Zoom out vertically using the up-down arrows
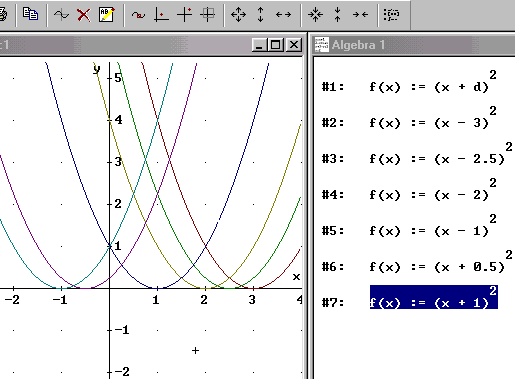Image resolution: width=515 pixels, height=379 pixels. pos(261,15)
